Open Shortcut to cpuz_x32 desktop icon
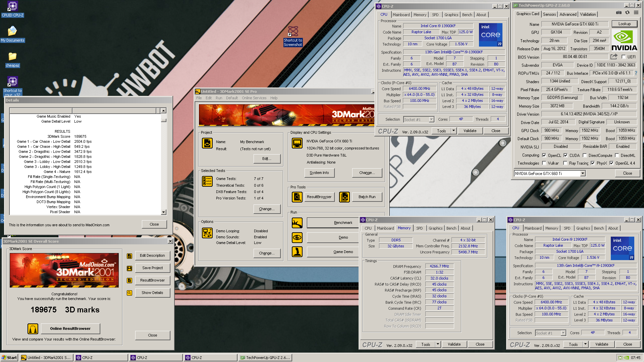This screenshot has height=362, width=644. click(x=12, y=86)
